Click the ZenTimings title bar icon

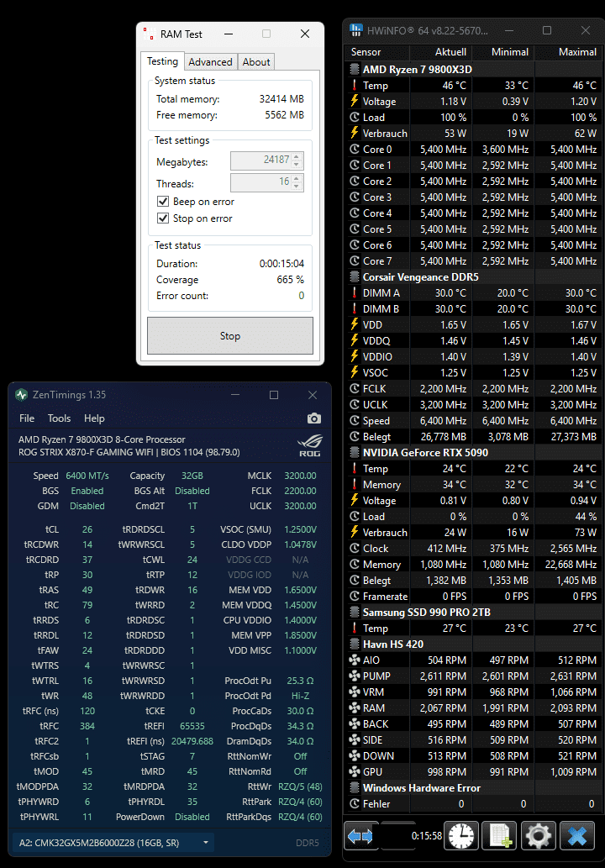22,395
